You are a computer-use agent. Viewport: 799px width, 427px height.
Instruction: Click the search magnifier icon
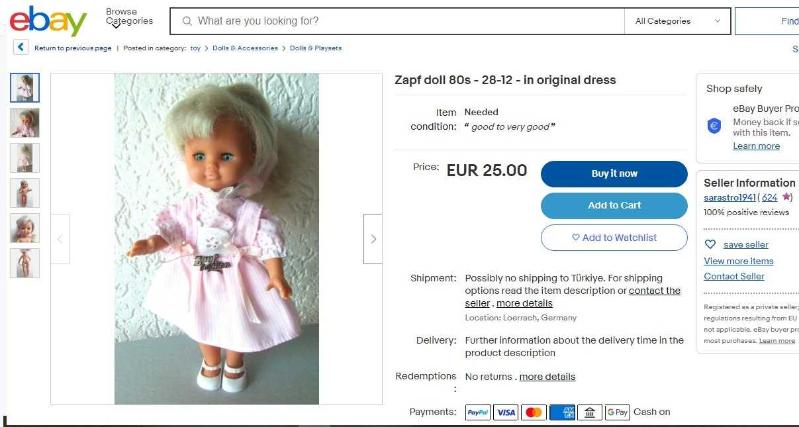[187, 21]
